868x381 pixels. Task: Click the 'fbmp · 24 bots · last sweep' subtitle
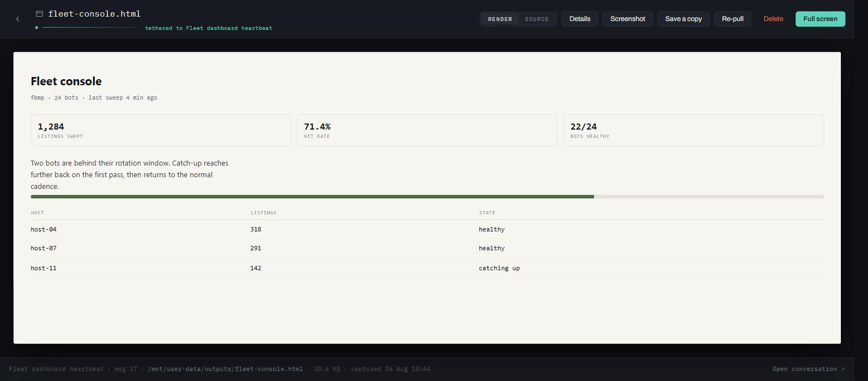[94, 97]
